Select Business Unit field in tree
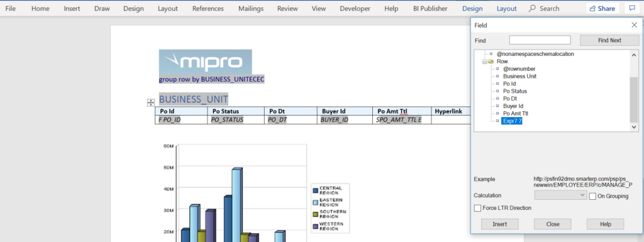Screen dimensions: 644x242 coord(519,76)
